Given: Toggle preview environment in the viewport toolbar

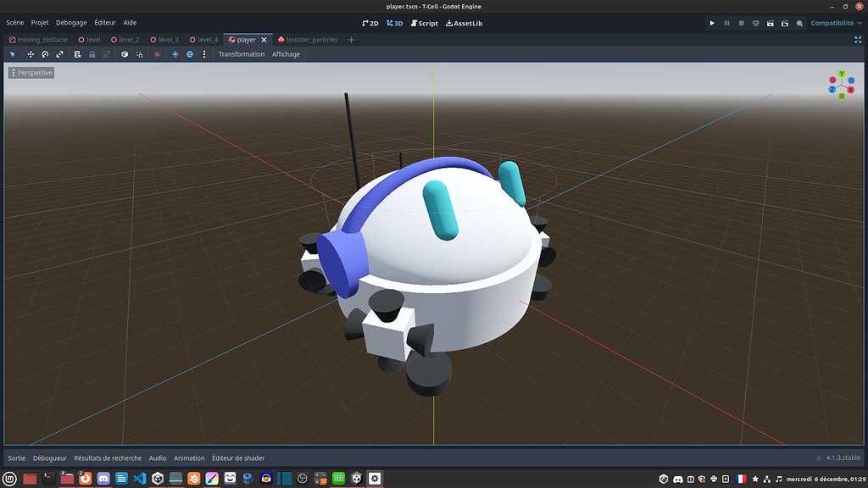Looking at the screenshot, I should click(x=189, y=53).
